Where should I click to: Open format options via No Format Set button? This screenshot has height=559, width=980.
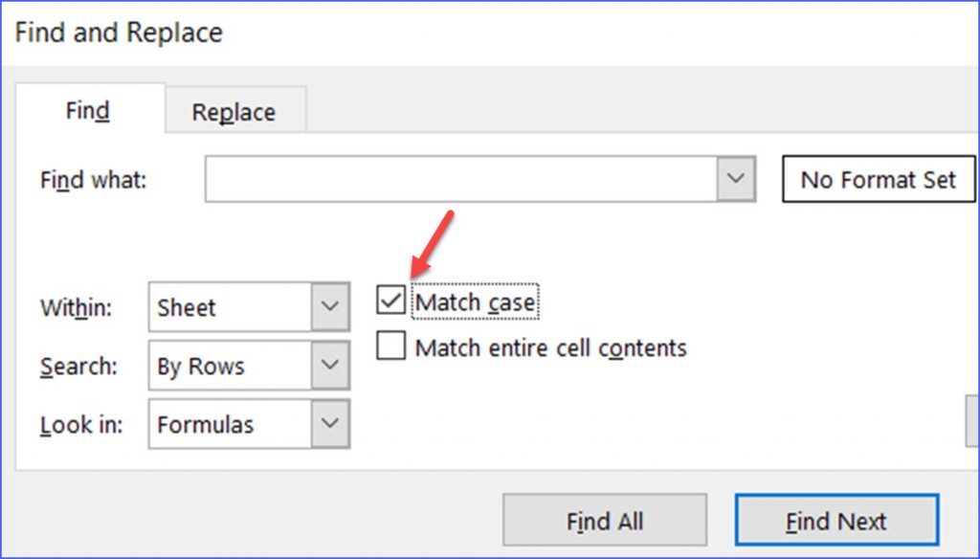tap(878, 179)
